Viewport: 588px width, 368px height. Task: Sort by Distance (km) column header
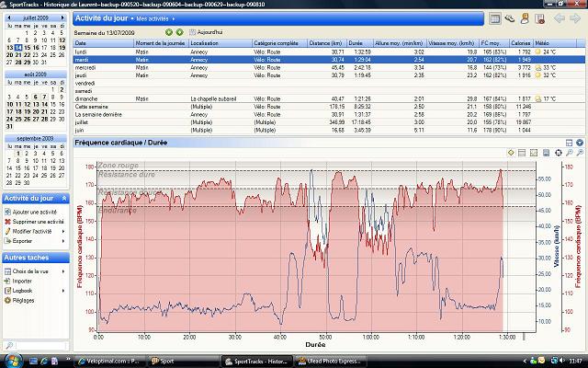tap(327, 43)
